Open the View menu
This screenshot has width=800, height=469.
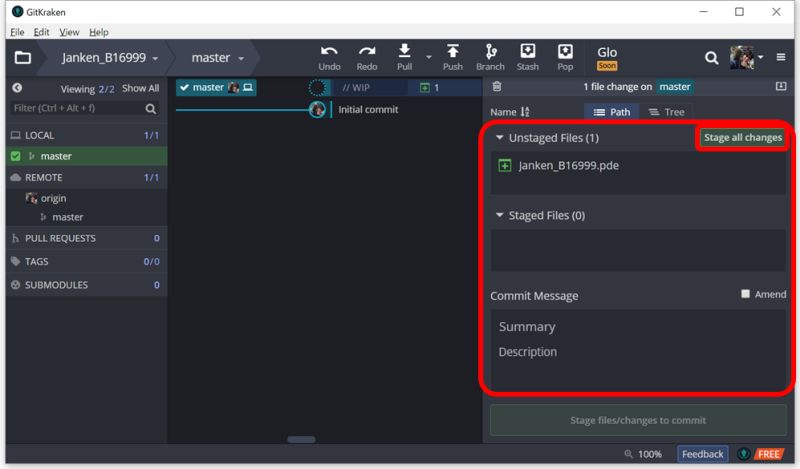(x=68, y=32)
